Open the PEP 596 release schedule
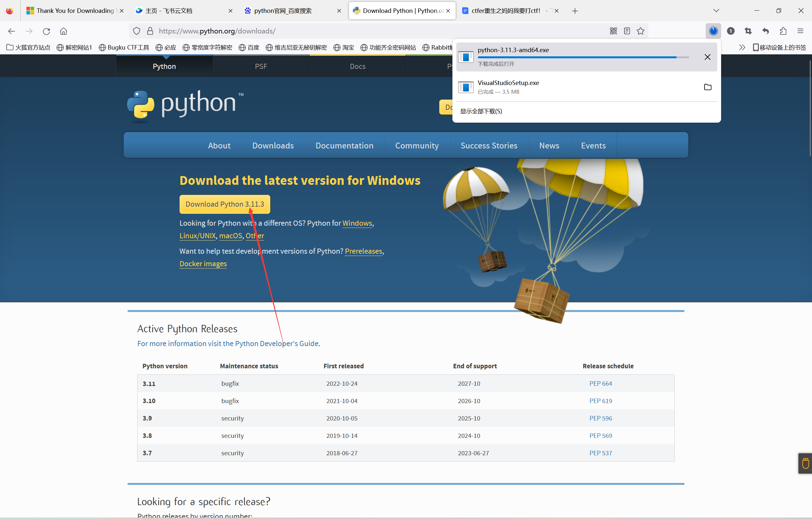 tap(601, 418)
